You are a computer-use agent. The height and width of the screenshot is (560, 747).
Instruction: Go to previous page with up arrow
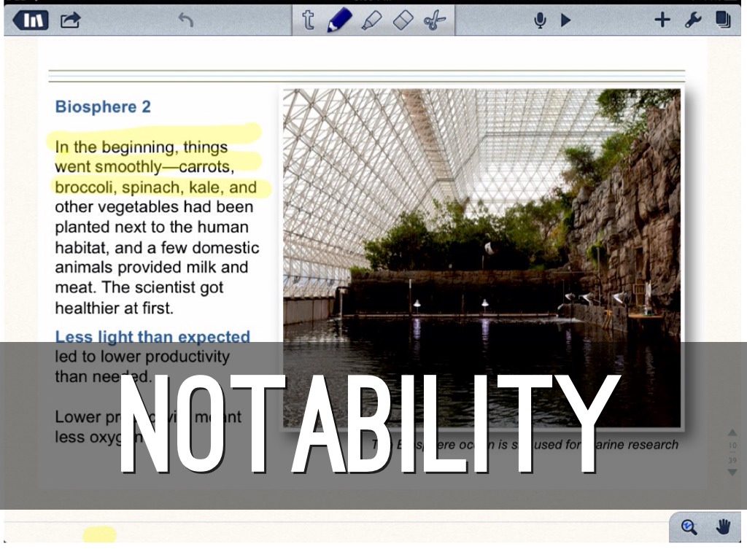pos(732,433)
